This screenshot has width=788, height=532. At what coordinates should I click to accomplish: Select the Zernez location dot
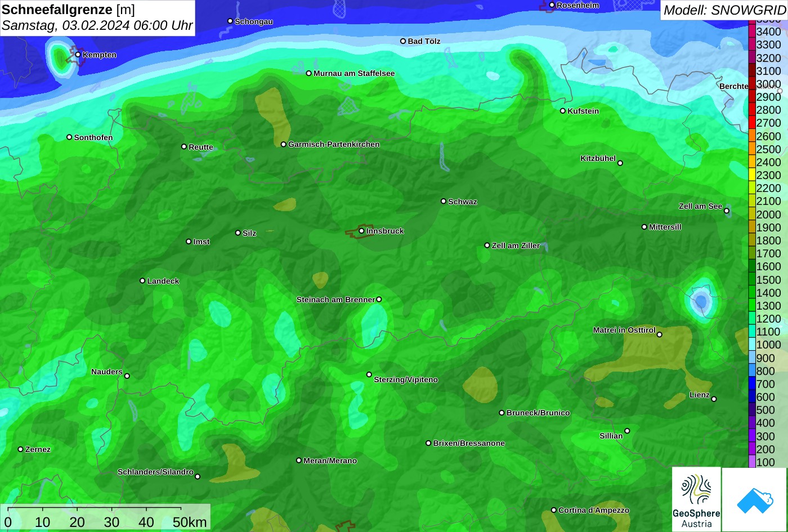(x=20, y=449)
